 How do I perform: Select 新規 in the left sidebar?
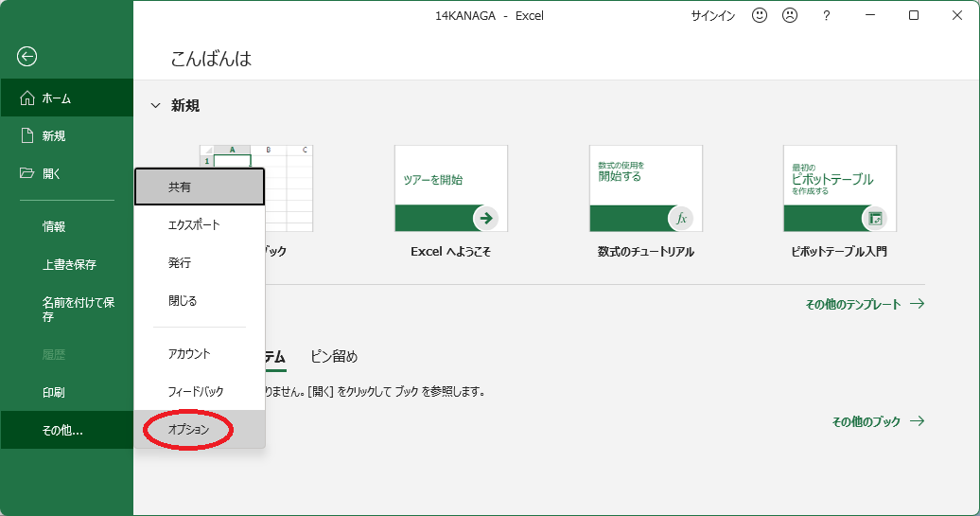67,135
